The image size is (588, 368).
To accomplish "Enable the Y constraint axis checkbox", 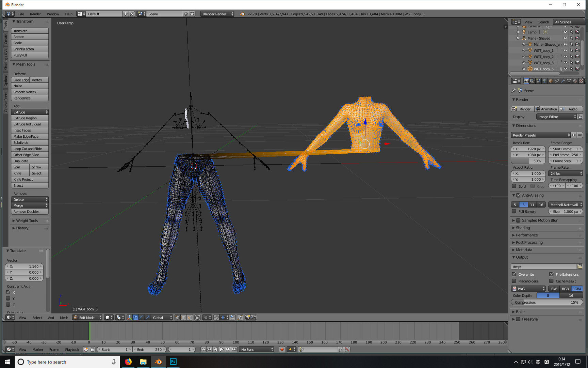I will pyautogui.click(x=8, y=298).
